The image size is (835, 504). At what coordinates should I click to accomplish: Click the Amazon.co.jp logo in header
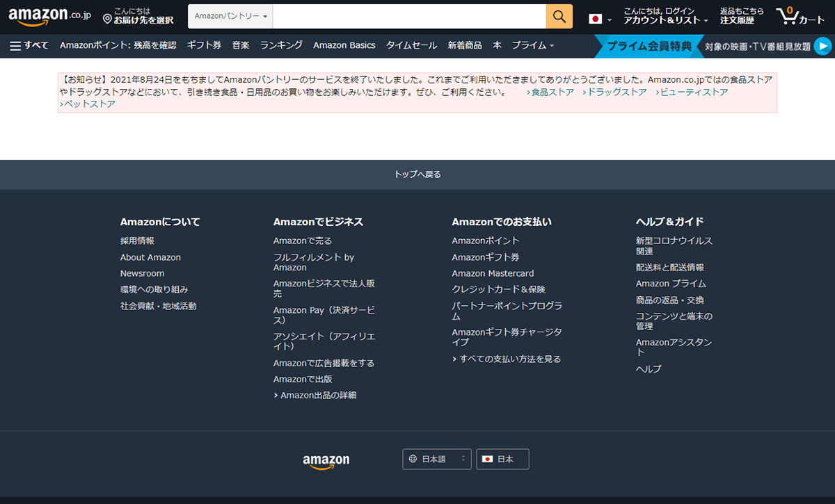pyautogui.click(x=49, y=17)
